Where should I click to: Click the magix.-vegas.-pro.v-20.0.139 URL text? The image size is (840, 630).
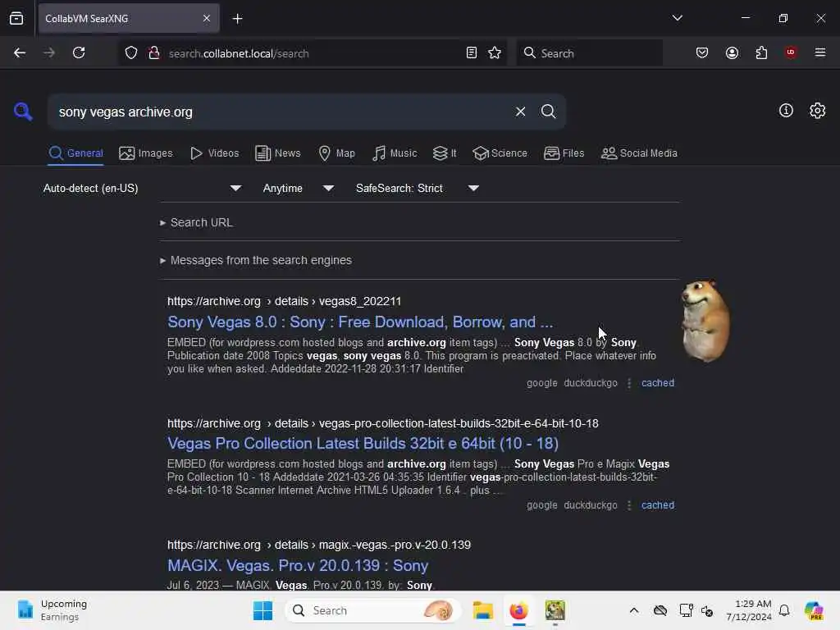[x=319, y=545]
